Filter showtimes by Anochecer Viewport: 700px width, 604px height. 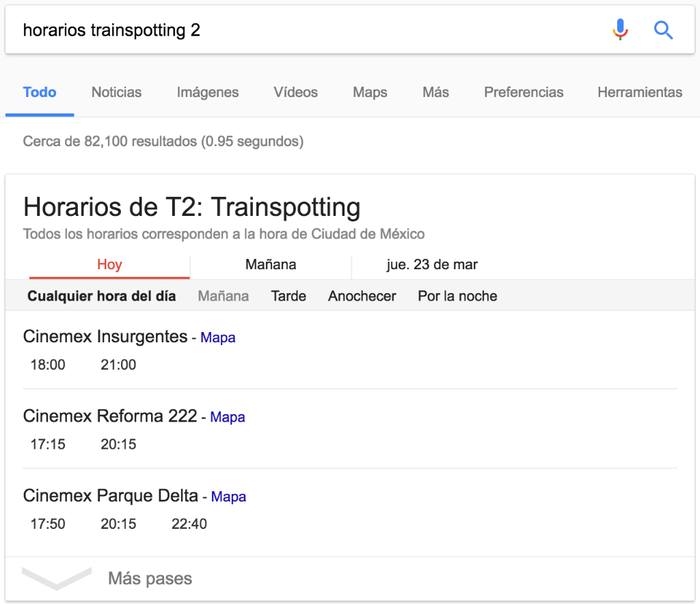pos(362,296)
